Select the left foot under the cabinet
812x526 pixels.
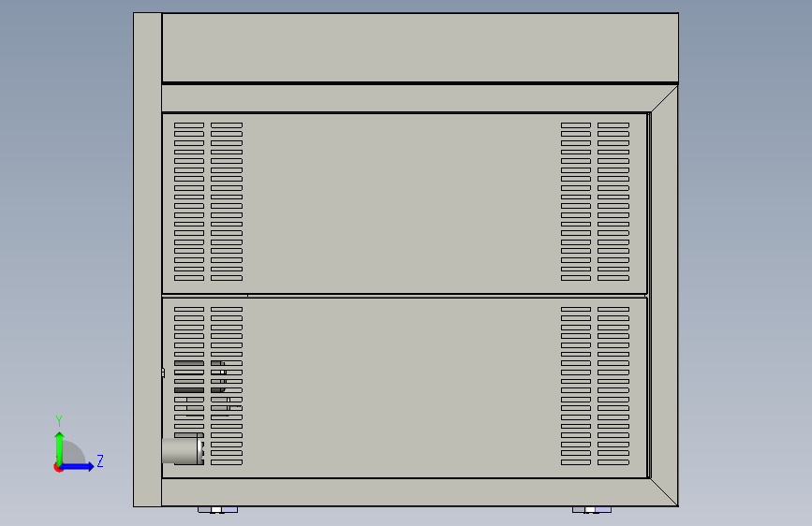coord(217,510)
